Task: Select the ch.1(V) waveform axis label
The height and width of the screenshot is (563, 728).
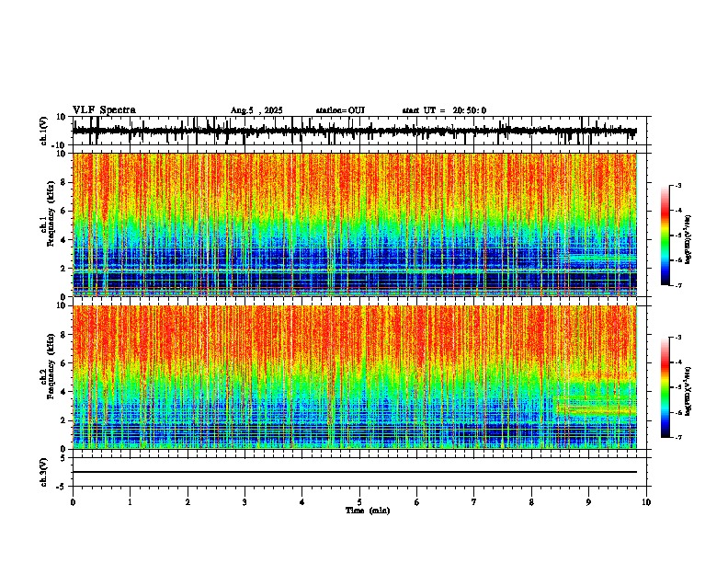Action: click(x=44, y=131)
